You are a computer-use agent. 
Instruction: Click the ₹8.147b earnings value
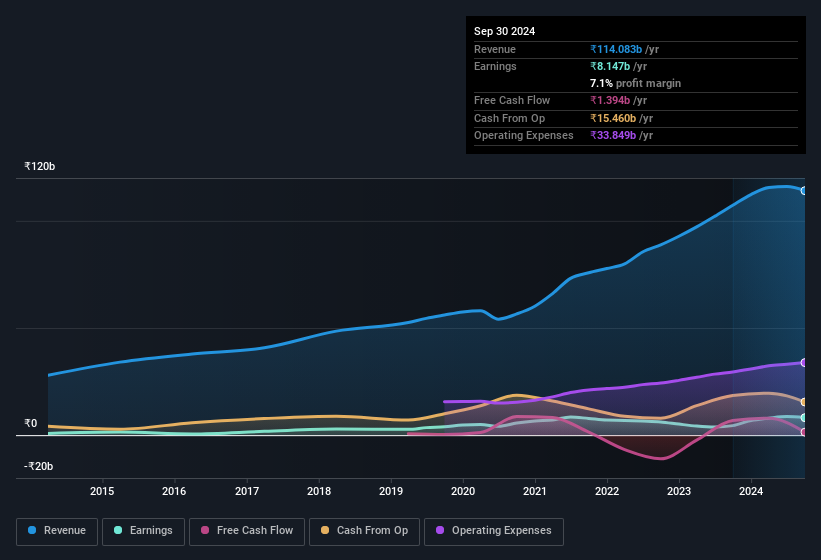(610, 66)
